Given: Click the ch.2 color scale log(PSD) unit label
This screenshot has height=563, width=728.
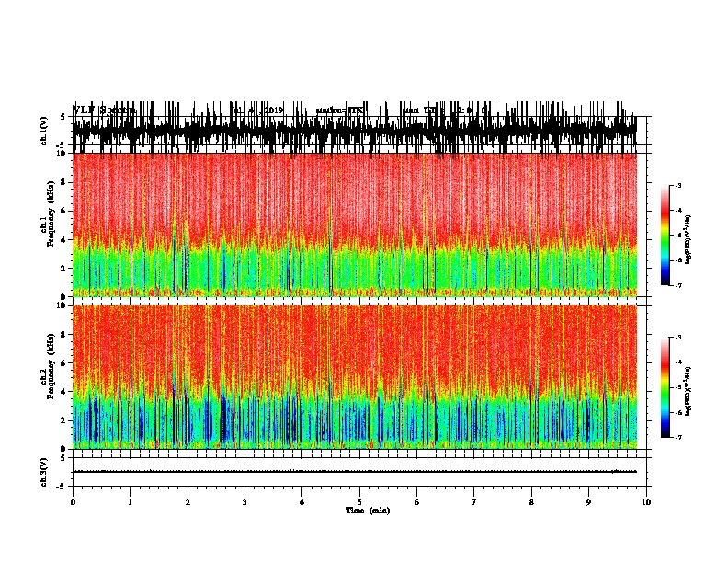Looking at the screenshot, I should point(688,390).
